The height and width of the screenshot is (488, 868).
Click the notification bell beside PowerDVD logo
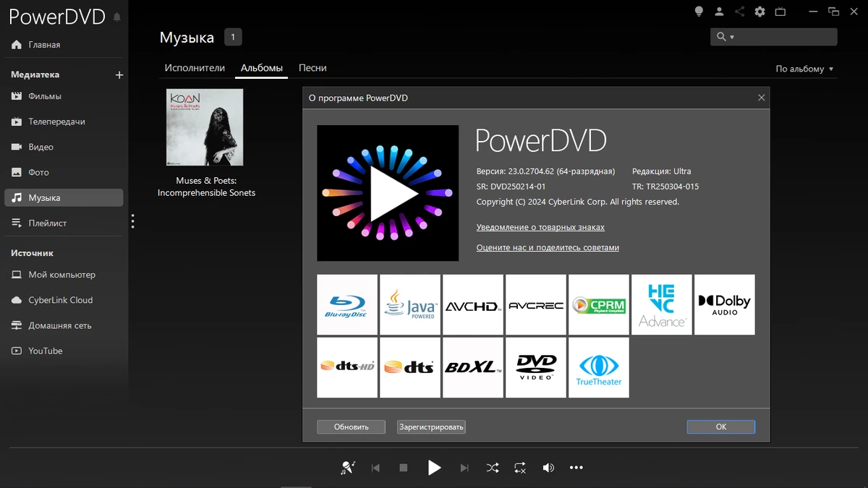click(x=117, y=17)
